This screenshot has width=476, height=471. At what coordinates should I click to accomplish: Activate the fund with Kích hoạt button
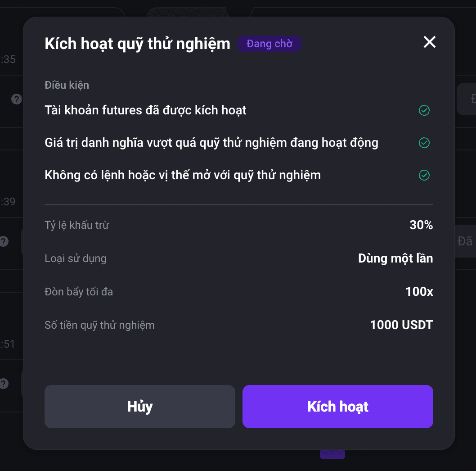click(337, 407)
